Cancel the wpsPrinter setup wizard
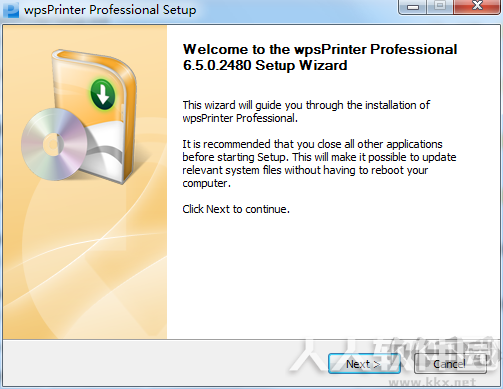The image size is (503, 389). coord(450,364)
